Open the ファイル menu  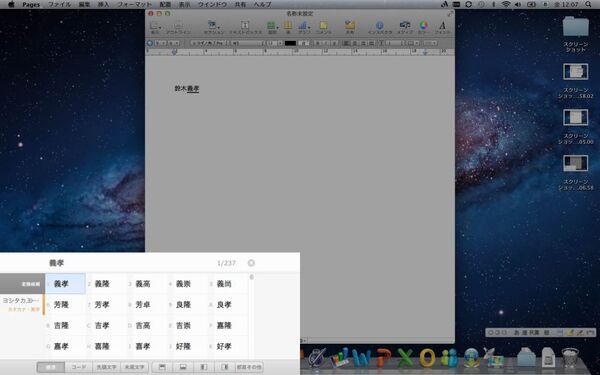[59, 4]
